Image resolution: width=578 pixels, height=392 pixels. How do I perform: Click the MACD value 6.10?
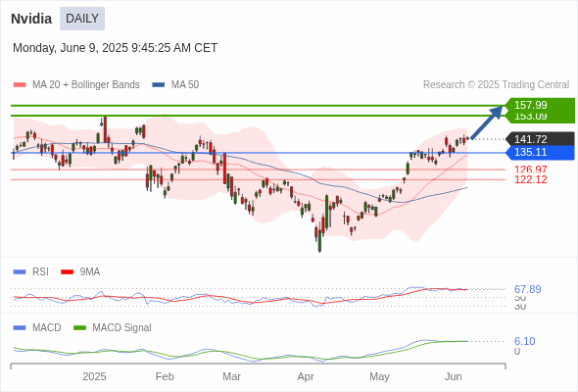pos(524,341)
